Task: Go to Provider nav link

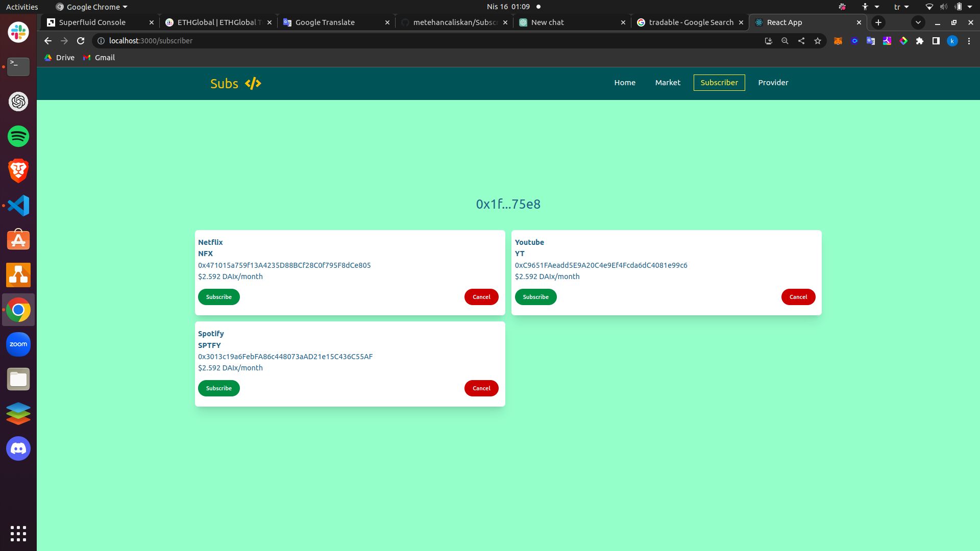Action: 773,83
